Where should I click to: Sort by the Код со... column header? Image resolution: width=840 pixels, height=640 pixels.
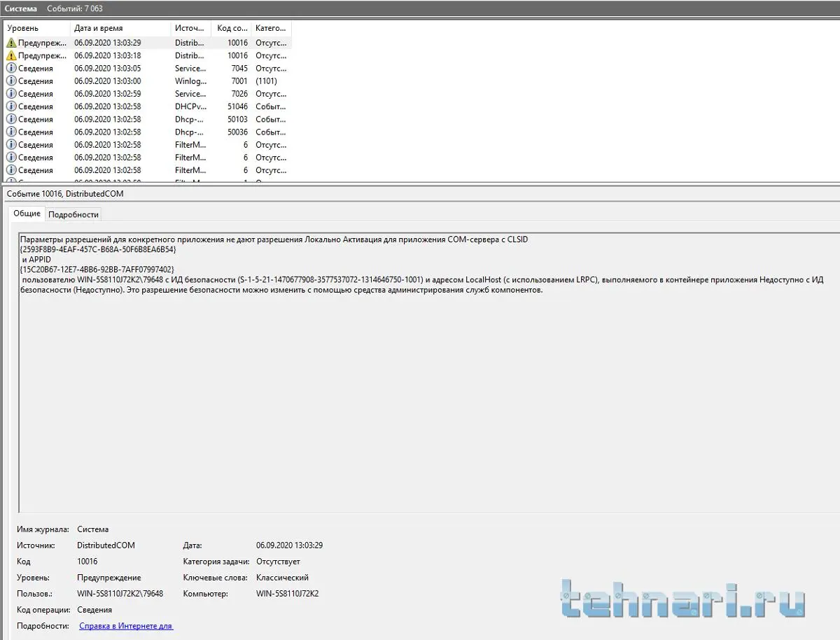pyautogui.click(x=231, y=28)
